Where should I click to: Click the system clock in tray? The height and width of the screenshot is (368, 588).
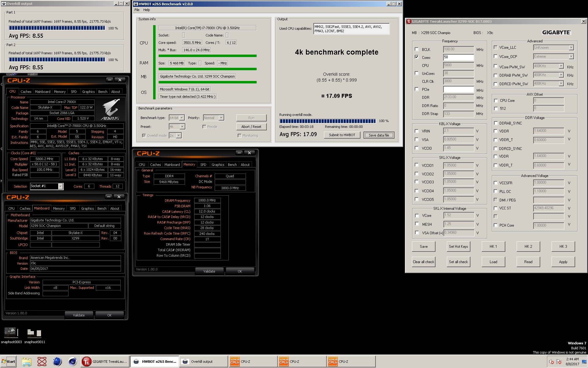(x=572, y=362)
